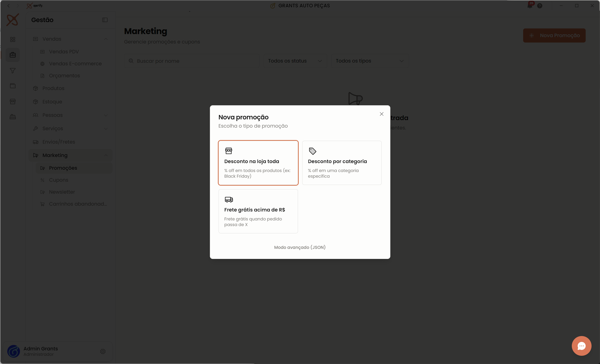
Task: Click the GRANTS AUTO PEÇAS title
Action: (304, 6)
